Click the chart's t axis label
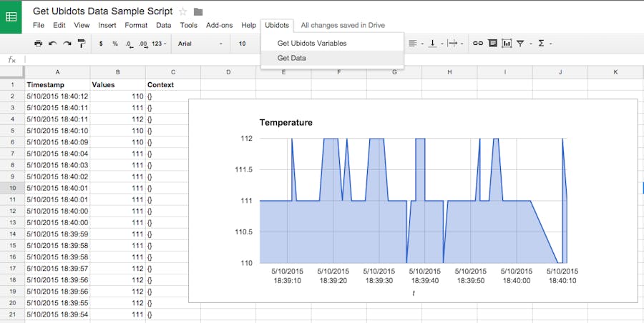This screenshot has width=644, height=323. (x=413, y=293)
